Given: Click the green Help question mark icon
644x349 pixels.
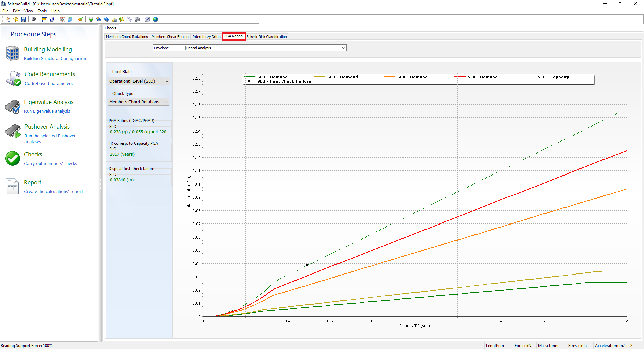Looking at the screenshot, I should click(91, 19).
